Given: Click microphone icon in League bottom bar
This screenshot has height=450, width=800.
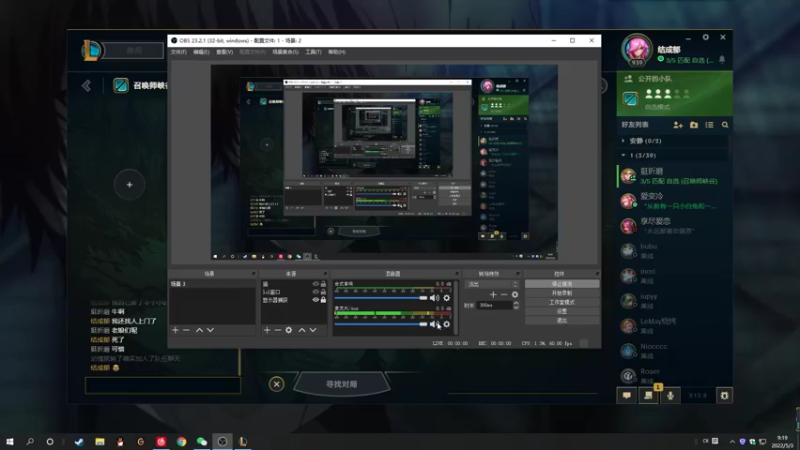Looking at the screenshot, I should 670,395.
